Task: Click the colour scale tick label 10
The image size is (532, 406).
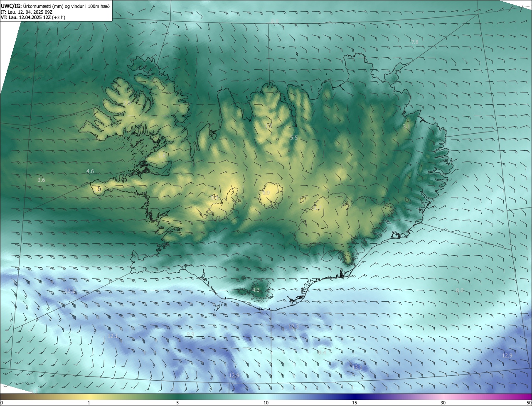Action: pyautogui.click(x=266, y=403)
